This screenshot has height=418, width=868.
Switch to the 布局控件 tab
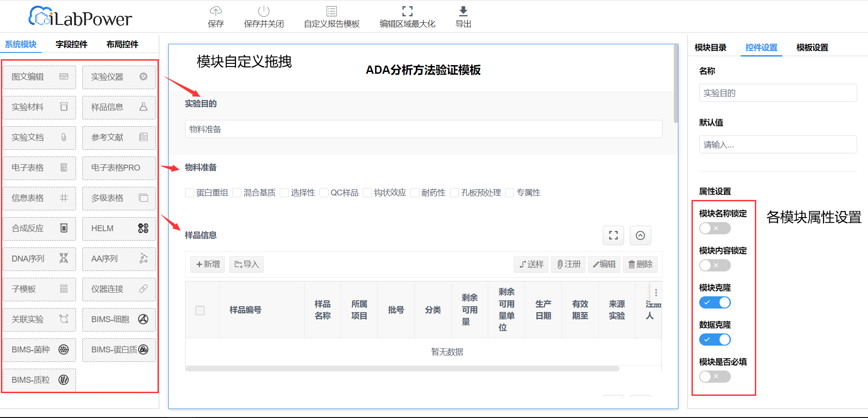tap(122, 44)
